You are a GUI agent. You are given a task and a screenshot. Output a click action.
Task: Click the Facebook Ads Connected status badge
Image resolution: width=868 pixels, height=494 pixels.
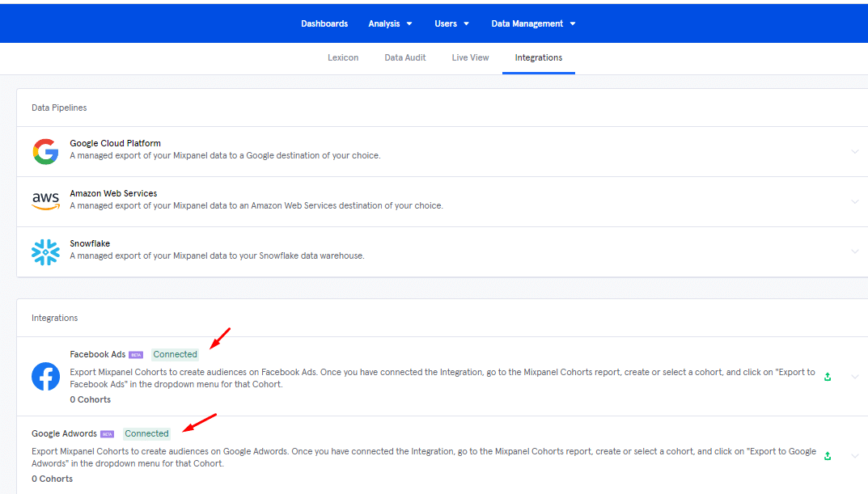175,355
